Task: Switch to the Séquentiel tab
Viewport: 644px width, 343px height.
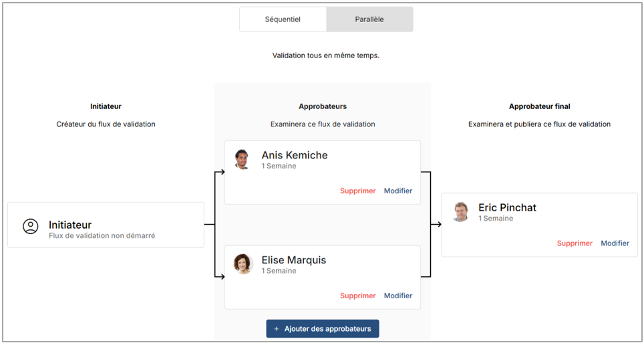Action: [283, 19]
